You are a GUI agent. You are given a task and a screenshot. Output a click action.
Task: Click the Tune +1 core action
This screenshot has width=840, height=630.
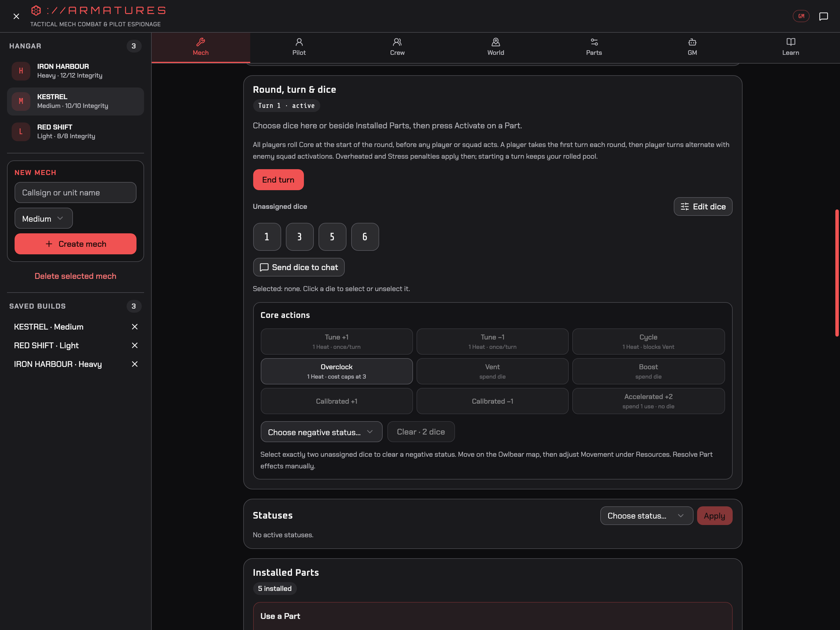[337, 341]
